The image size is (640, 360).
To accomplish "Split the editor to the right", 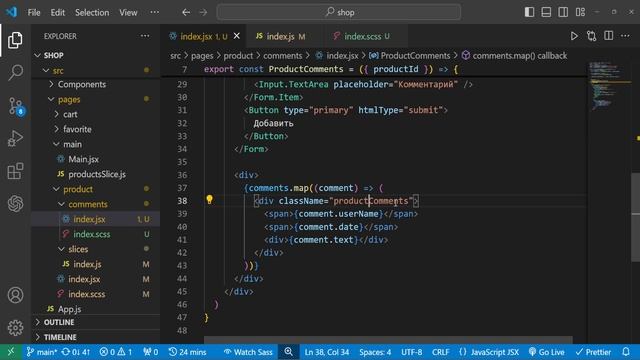I will point(608,36).
